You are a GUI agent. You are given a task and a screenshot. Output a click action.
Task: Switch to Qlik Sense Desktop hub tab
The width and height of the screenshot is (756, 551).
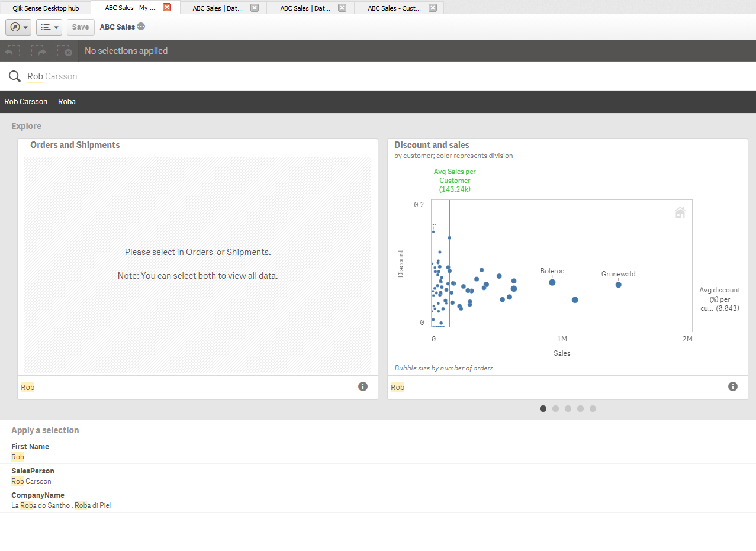point(46,8)
